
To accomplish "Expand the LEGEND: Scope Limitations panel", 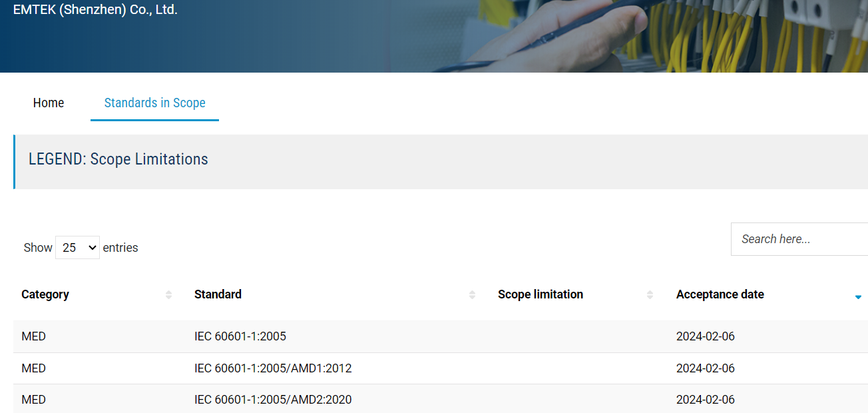I will coord(118,160).
